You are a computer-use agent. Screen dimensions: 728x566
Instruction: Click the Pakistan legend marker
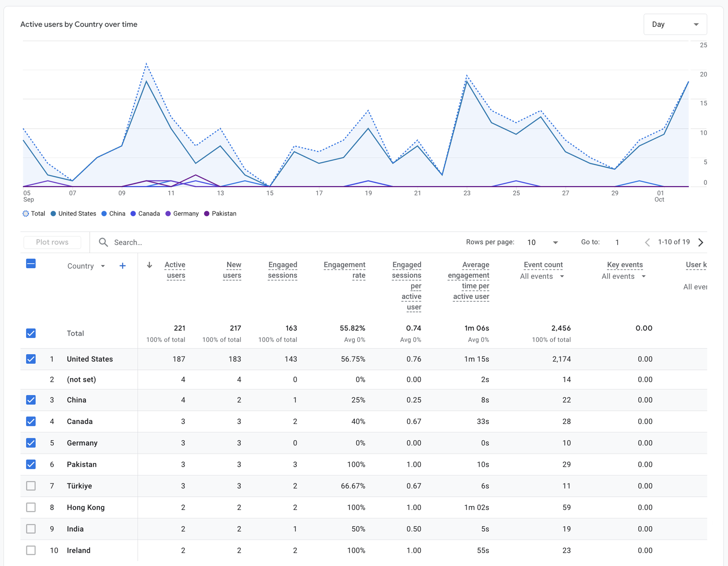(x=207, y=214)
